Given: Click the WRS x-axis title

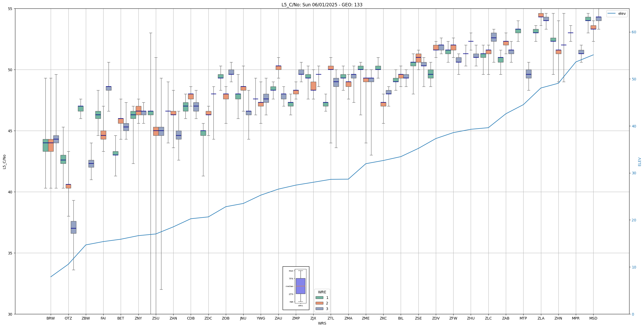Looking at the screenshot, I should tap(322, 323).
